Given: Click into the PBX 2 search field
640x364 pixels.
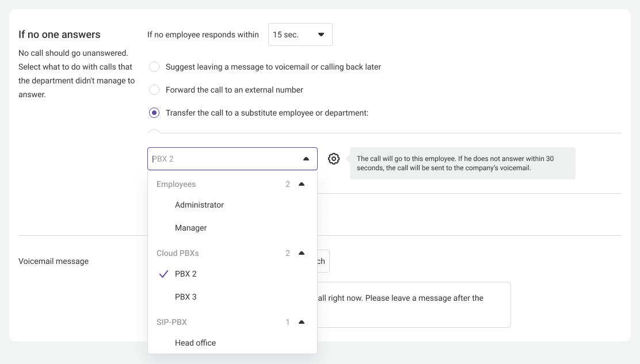Looking at the screenshot, I should click(x=224, y=159).
